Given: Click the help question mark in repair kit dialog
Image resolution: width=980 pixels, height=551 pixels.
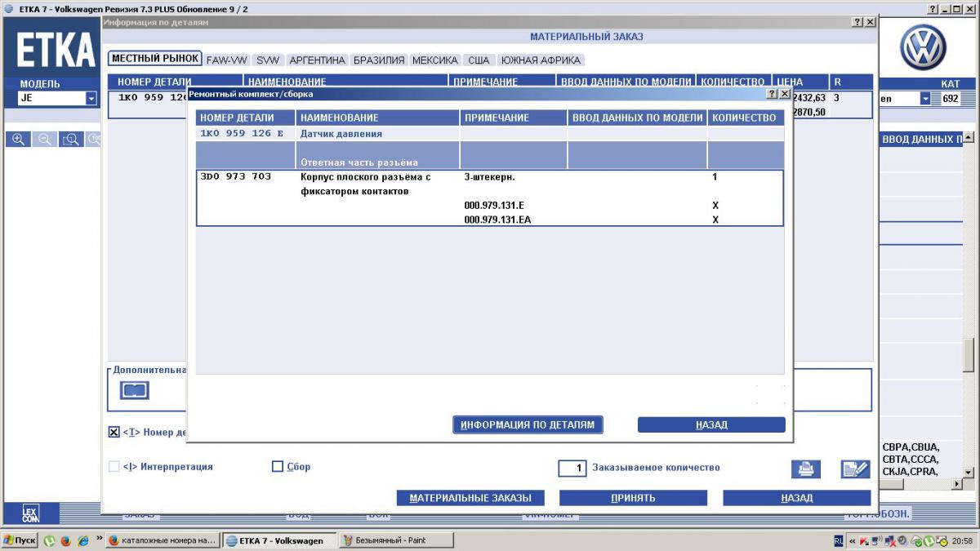Looking at the screenshot, I should point(772,94).
